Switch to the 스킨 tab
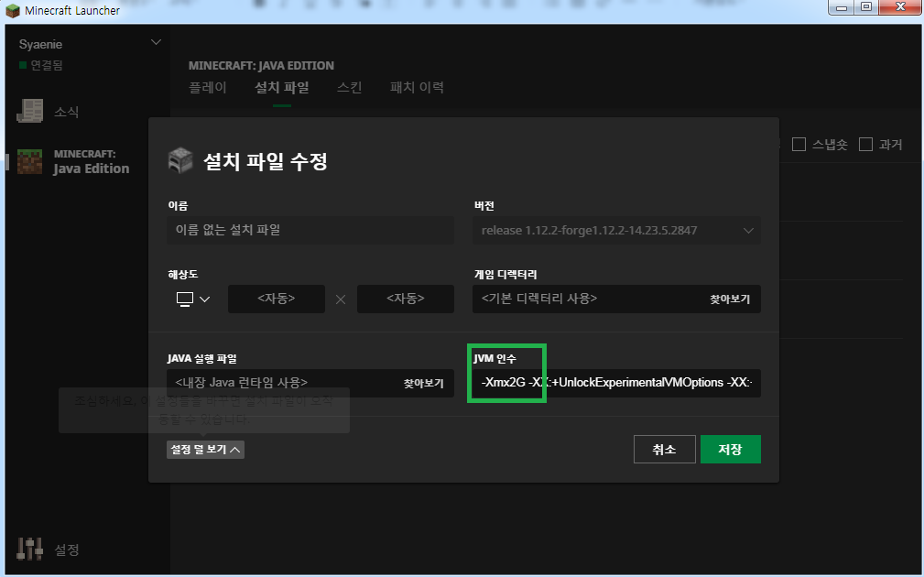 click(350, 87)
